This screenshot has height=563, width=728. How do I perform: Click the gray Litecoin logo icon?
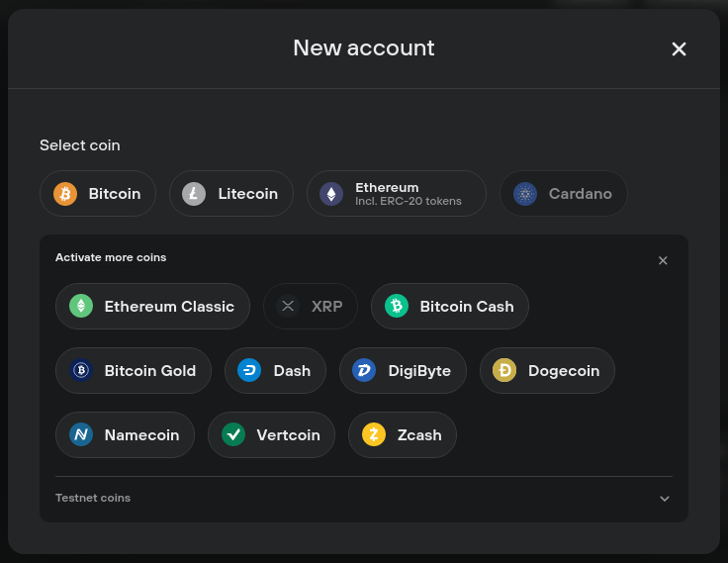(x=194, y=194)
